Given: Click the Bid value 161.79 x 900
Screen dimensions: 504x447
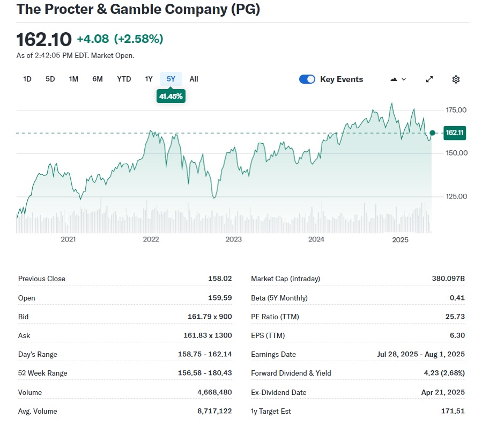Looking at the screenshot, I should pos(210,317).
